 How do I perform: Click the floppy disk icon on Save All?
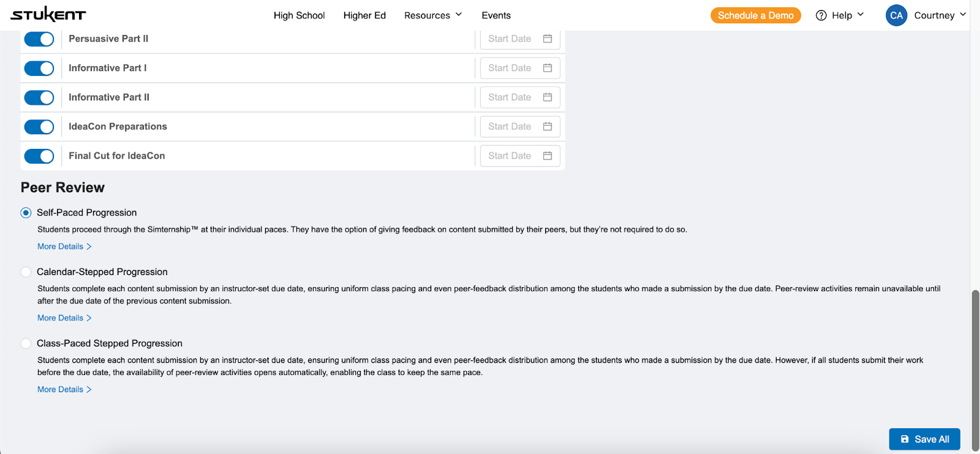(905, 439)
